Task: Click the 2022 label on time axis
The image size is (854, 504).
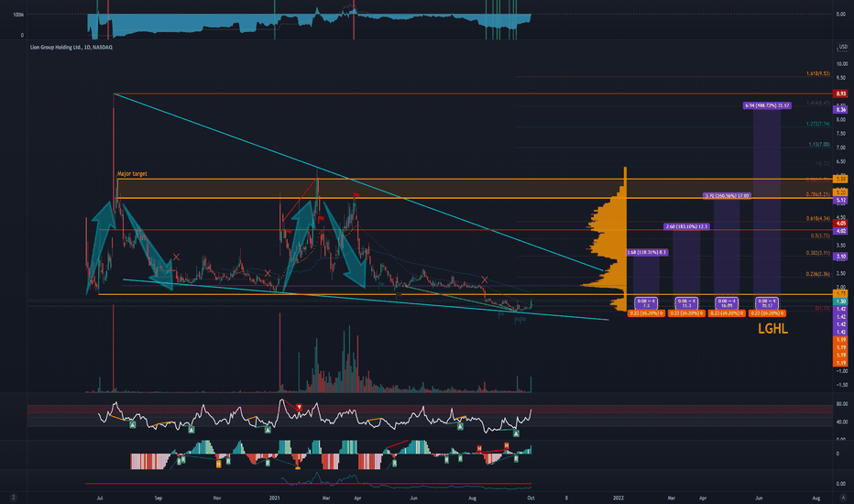Action: (619, 498)
